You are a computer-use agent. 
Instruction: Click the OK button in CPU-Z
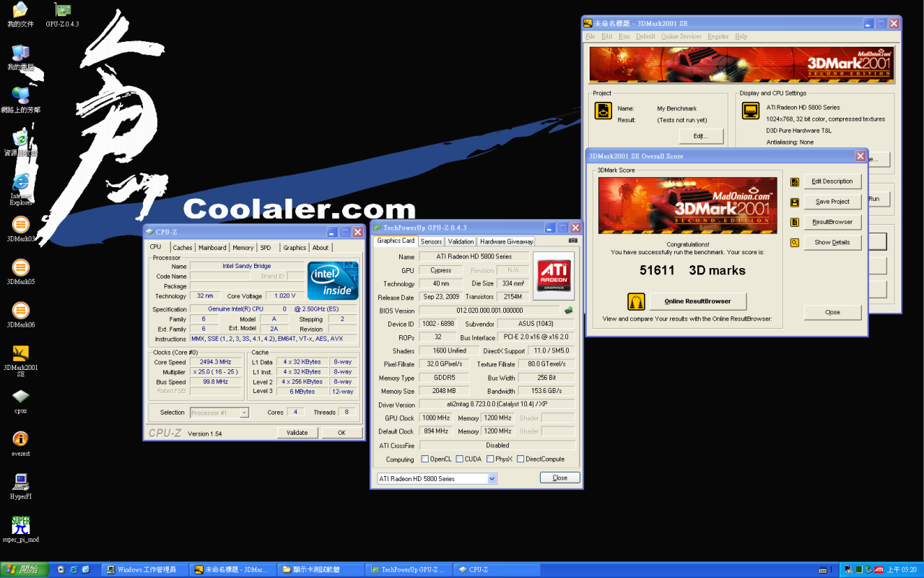[x=341, y=433]
